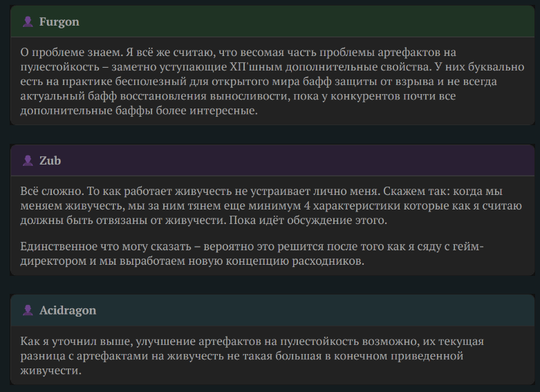Viewport: 540px width, 392px height.
Task: Click the line "должны быть отвязаны от живучести"
Action: 203,220
